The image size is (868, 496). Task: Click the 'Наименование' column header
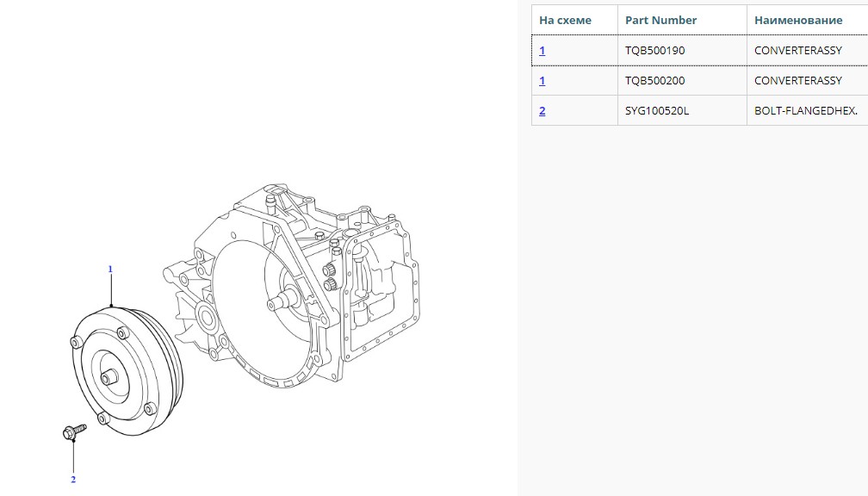click(798, 20)
